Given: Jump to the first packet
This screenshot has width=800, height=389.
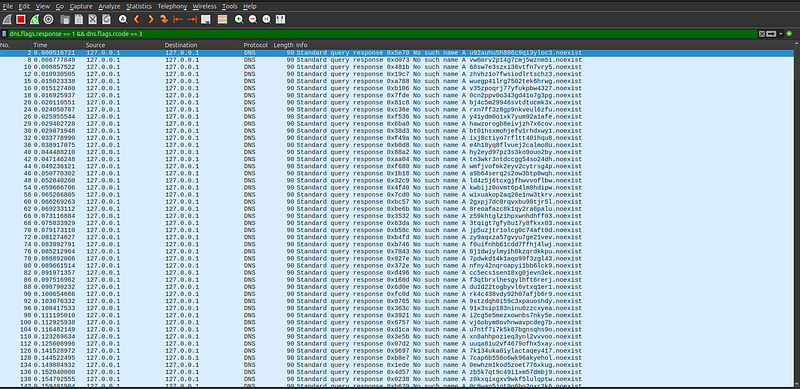Looking at the screenshot, I should tap(178, 19).
